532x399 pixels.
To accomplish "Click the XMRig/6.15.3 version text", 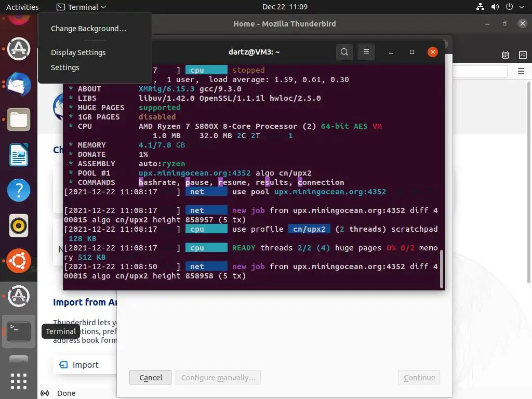I will (167, 89).
